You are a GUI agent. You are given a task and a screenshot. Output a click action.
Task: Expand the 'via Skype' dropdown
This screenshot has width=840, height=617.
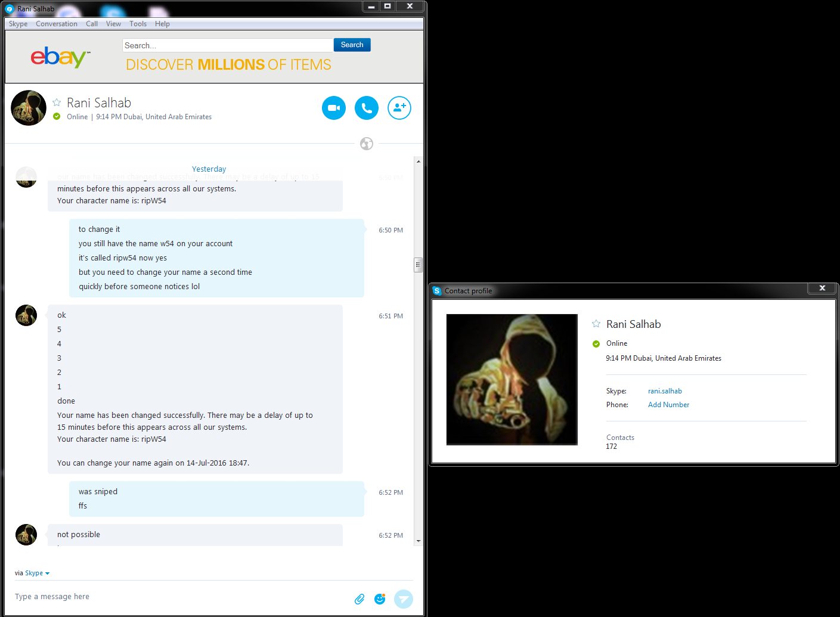tap(32, 573)
